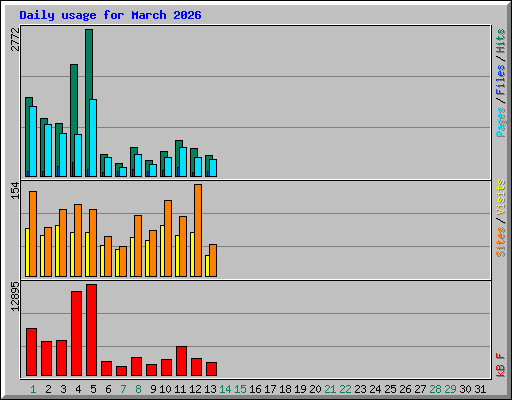This screenshot has height=400, width=512.
Task: Select the cyan pages bar for day 5
Action: click(x=93, y=138)
